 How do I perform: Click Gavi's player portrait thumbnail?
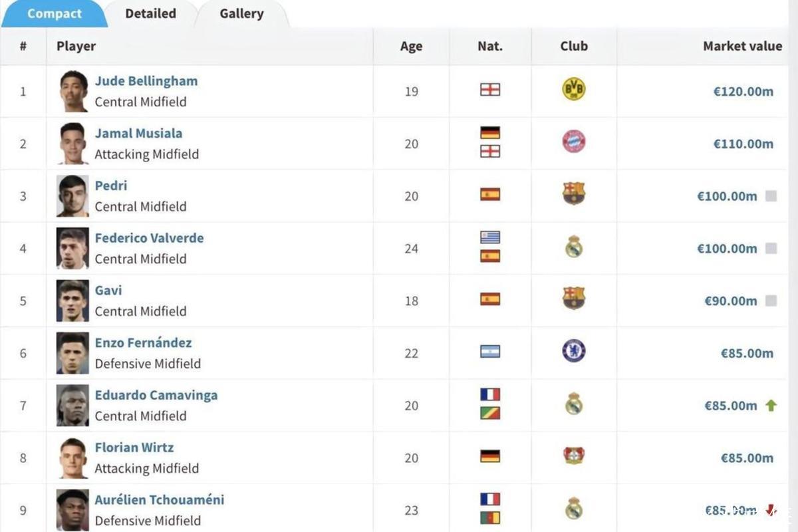point(72,301)
